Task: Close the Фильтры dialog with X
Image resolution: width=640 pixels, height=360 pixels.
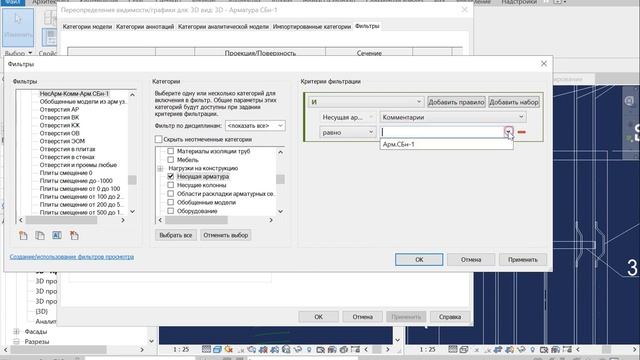Action: 544,64
